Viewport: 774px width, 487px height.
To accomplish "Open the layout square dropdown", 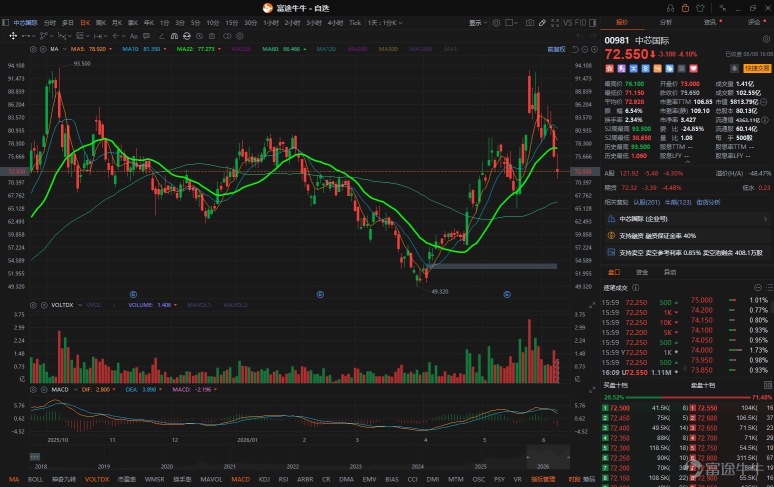I will point(511,23).
